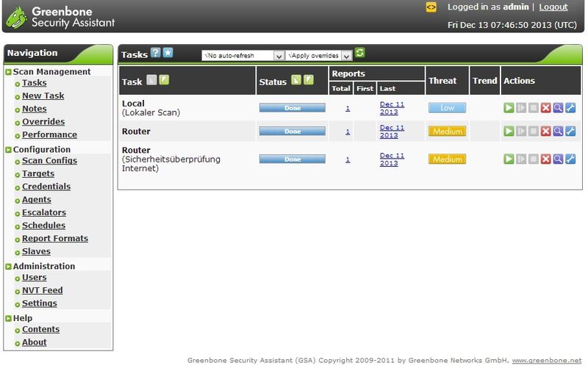Click the Greenbone Security Assistant logo
This screenshot has width=588, height=371.
(x=61, y=17)
